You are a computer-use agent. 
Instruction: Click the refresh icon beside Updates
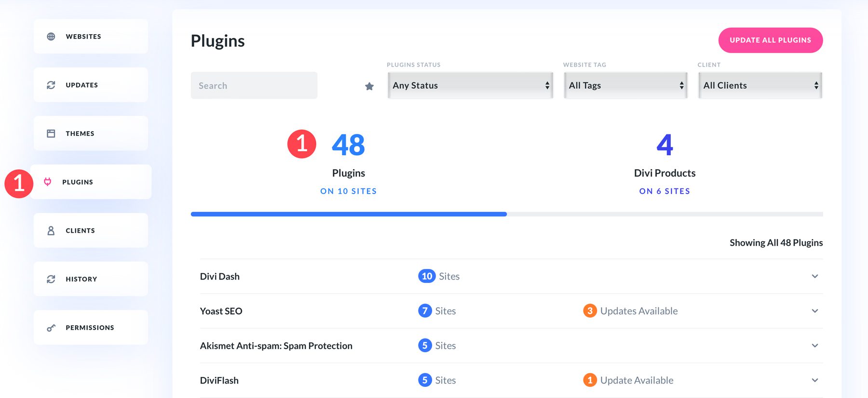click(x=51, y=85)
